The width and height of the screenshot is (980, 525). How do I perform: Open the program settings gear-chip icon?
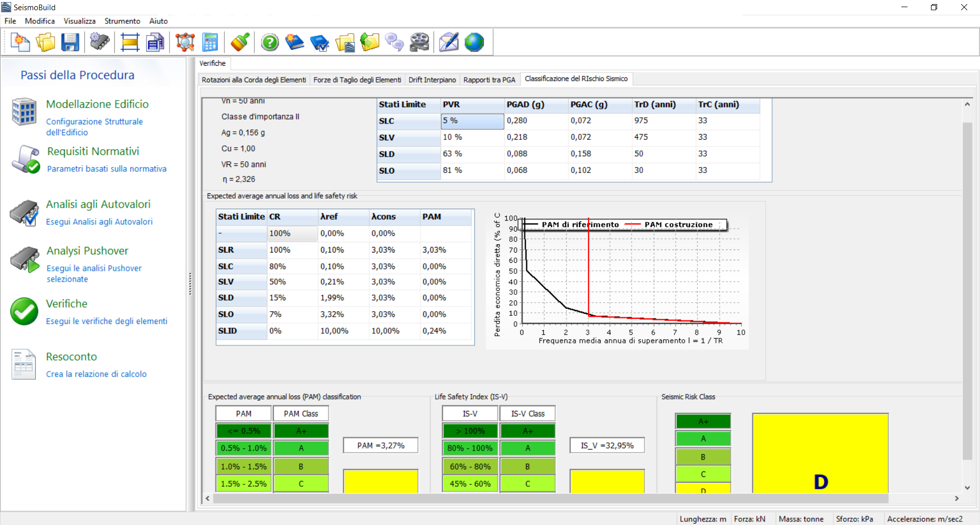[x=100, y=42]
